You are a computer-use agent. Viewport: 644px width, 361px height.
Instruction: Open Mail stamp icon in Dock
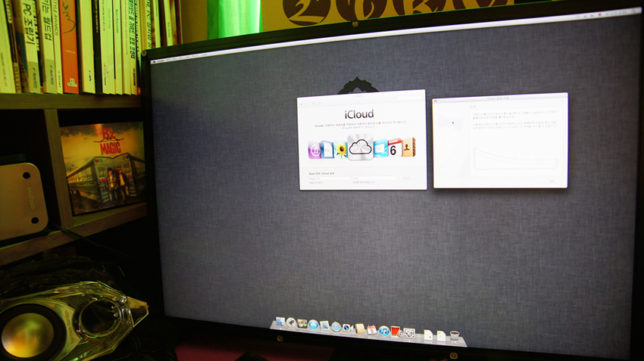tap(324, 325)
